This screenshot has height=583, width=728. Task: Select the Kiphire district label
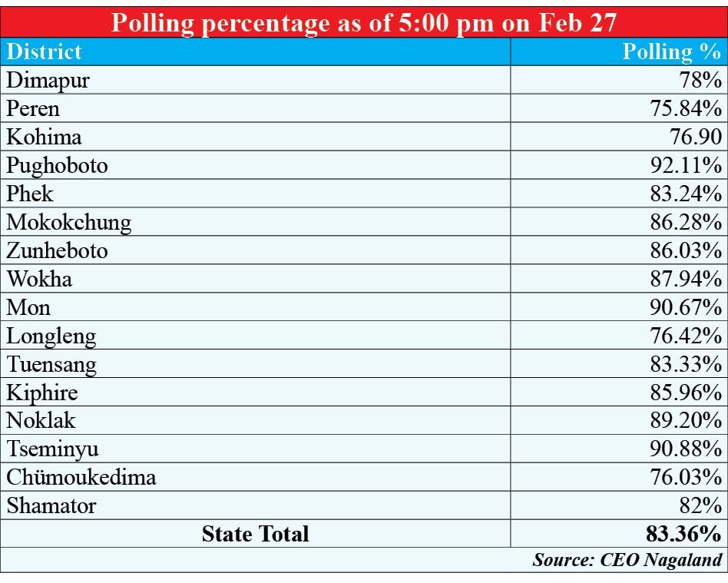[x=42, y=393]
